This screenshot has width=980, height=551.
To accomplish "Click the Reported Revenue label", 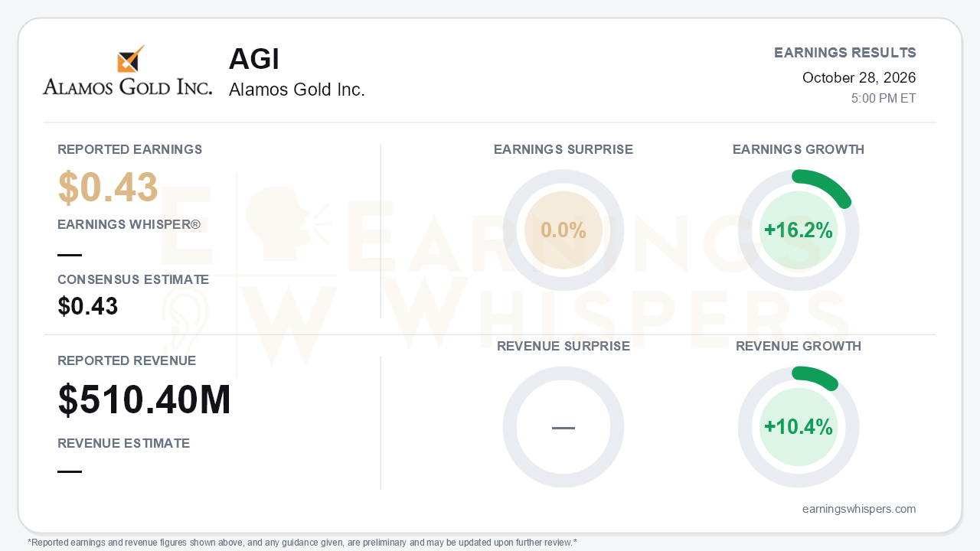I will coord(127,360).
